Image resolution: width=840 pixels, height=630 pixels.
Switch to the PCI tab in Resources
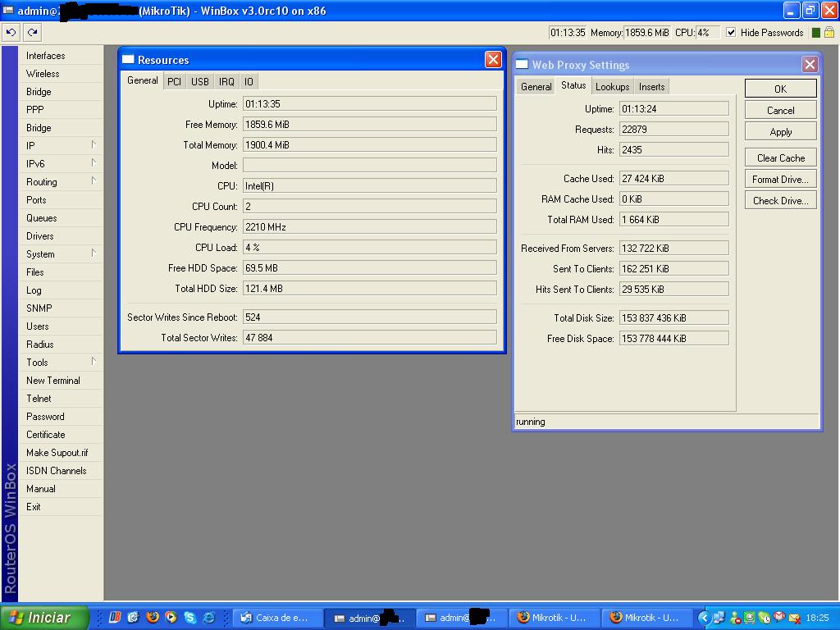tap(174, 81)
